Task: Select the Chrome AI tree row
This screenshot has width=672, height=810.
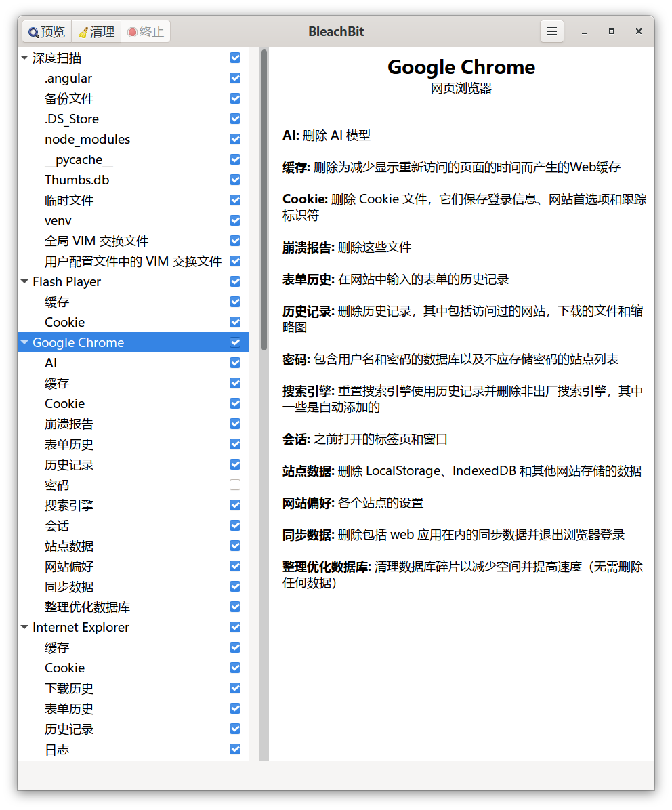Action: (133, 363)
